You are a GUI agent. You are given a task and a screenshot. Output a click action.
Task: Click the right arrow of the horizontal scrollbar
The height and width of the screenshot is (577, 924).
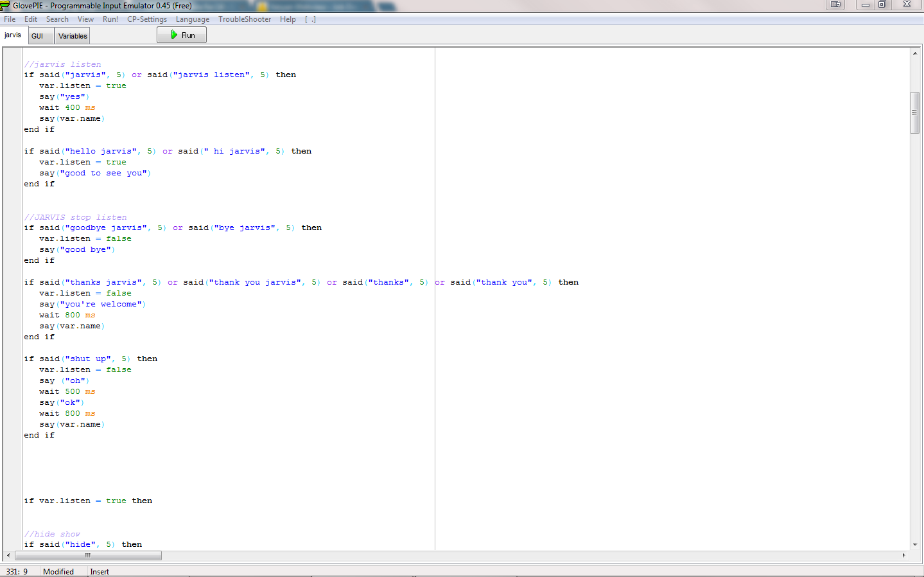pos(905,555)
